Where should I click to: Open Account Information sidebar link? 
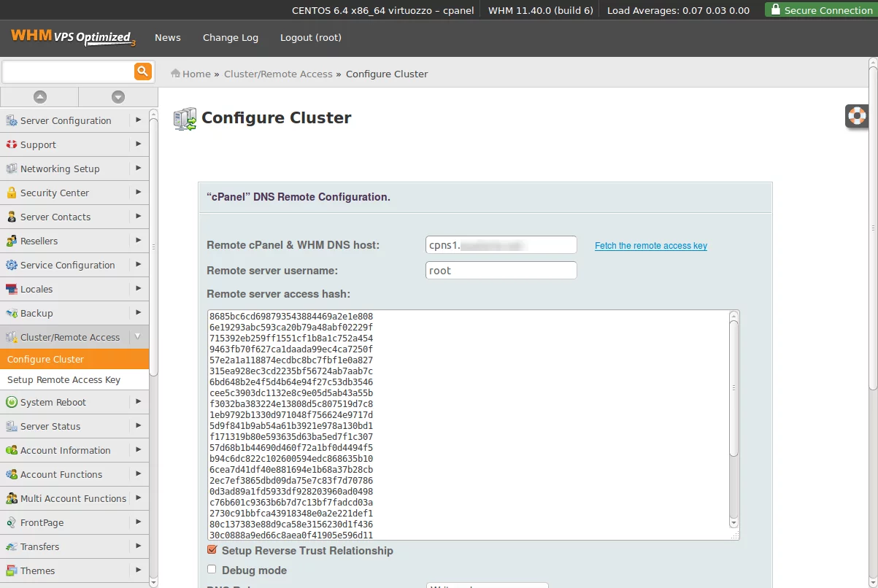tap(66, 450)
